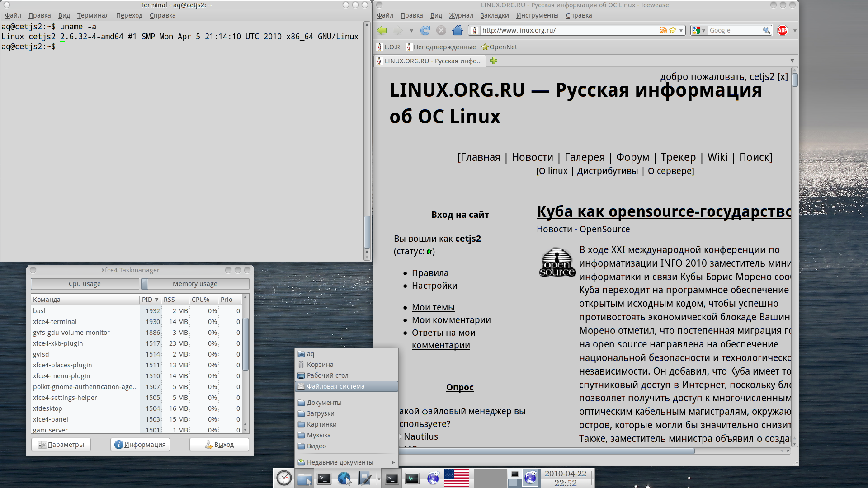The width and height of the screenshot is (868, 488).
Task: Click the Информация button in Taskmanager
Action: click(140, 445)
